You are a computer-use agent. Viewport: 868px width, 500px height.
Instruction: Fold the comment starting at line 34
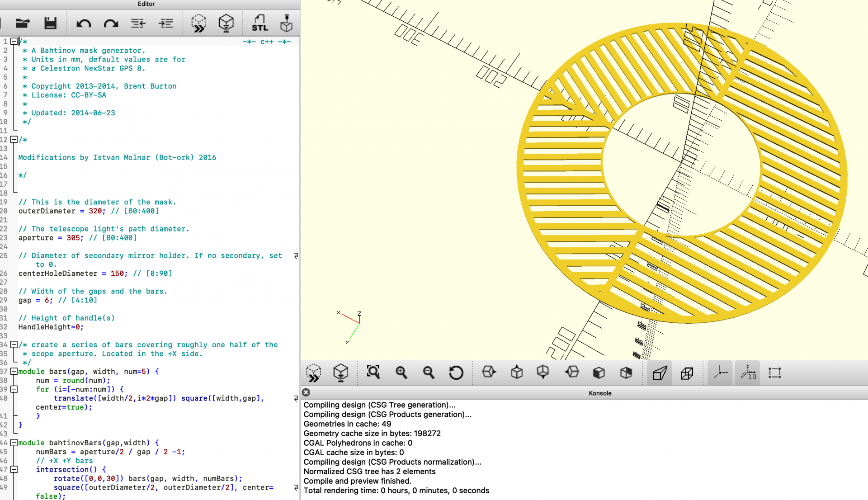[14, 344]
